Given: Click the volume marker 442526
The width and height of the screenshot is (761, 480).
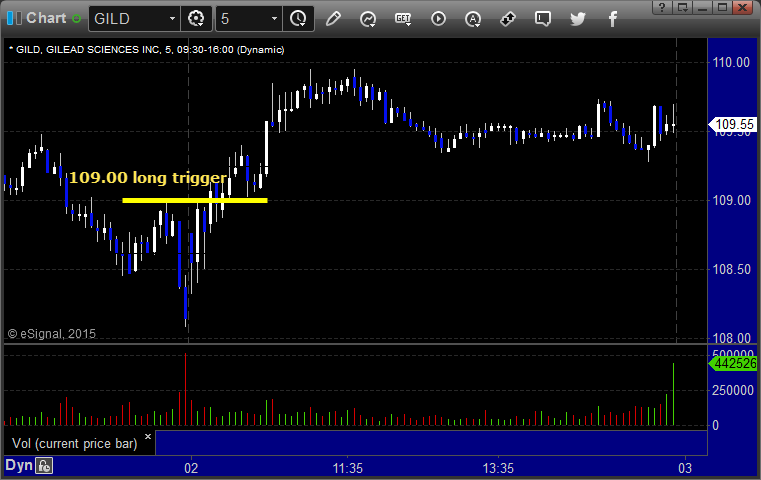Looking at the screenshot, I should 734,364.
